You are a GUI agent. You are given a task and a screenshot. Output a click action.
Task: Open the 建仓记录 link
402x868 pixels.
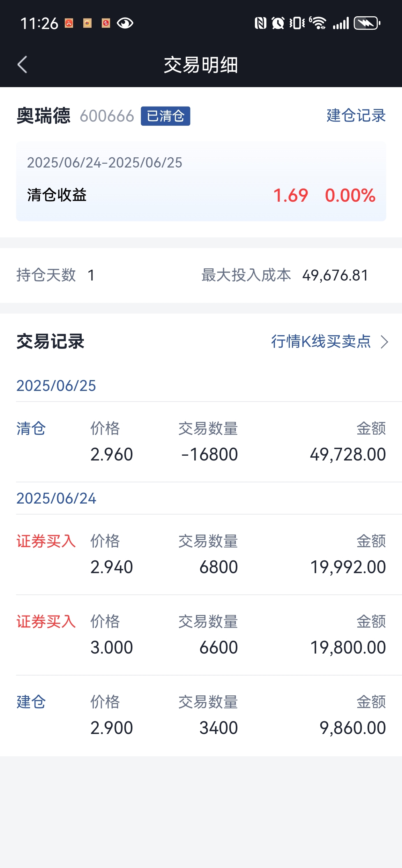pos(356,116)
